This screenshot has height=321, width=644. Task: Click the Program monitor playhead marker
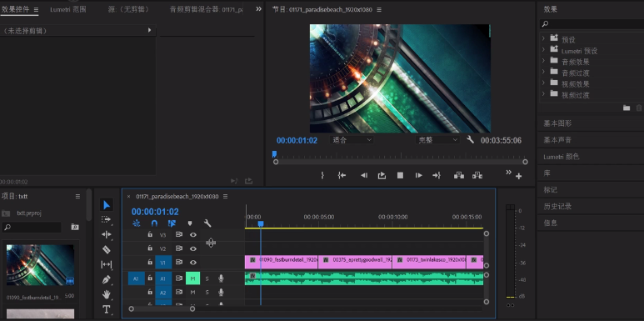[274, 154]
